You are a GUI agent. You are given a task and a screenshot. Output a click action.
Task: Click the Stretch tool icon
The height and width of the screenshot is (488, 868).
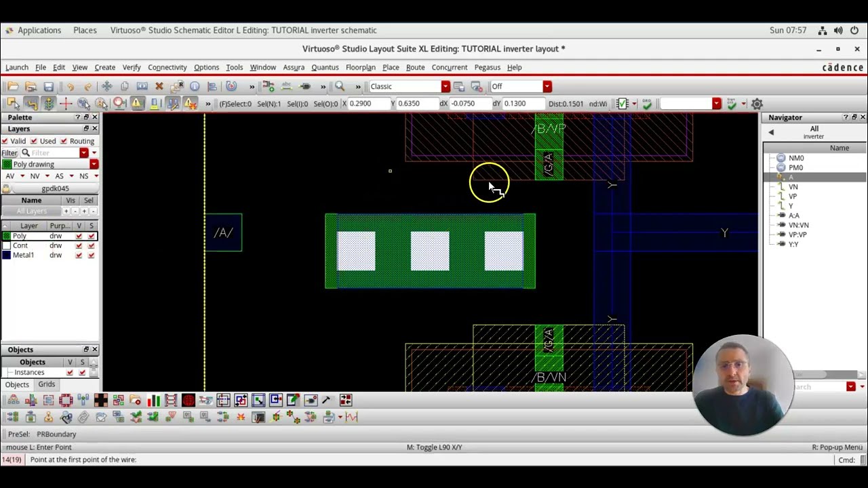tap(142, 87)
